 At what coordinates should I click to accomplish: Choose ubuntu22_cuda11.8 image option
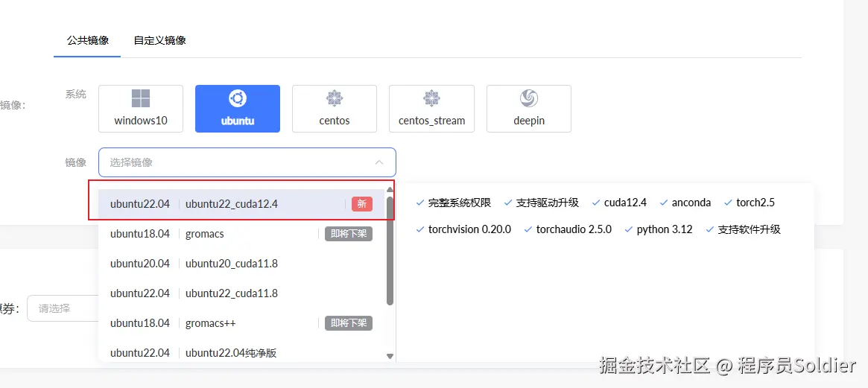(241, 293)
